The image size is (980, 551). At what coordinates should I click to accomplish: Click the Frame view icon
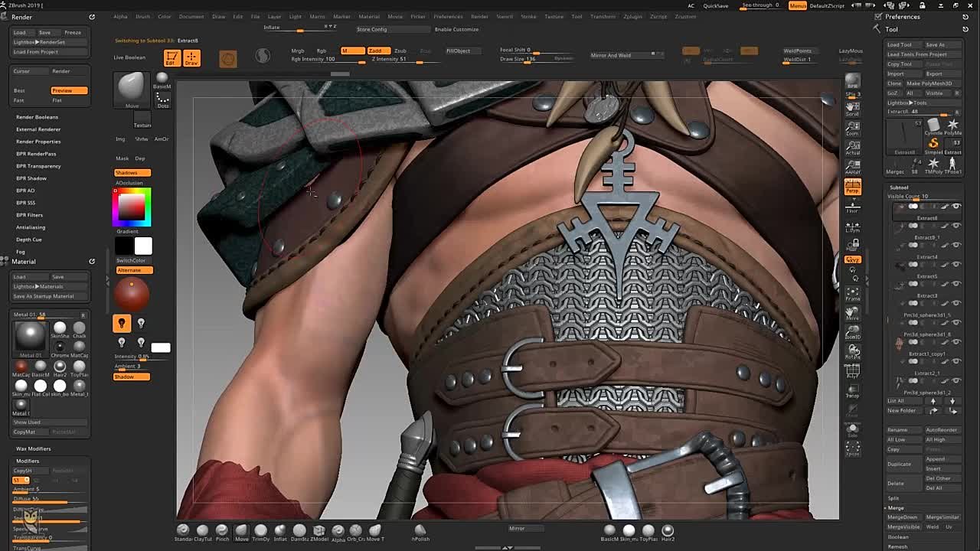pyautogui.click(x=852, y=293)
